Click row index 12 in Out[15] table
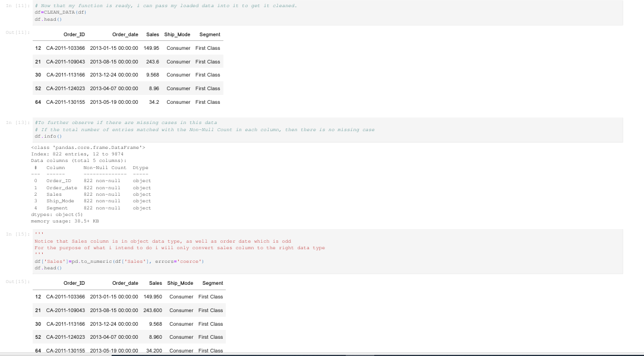644x356 pixels. tap(38, 297)
